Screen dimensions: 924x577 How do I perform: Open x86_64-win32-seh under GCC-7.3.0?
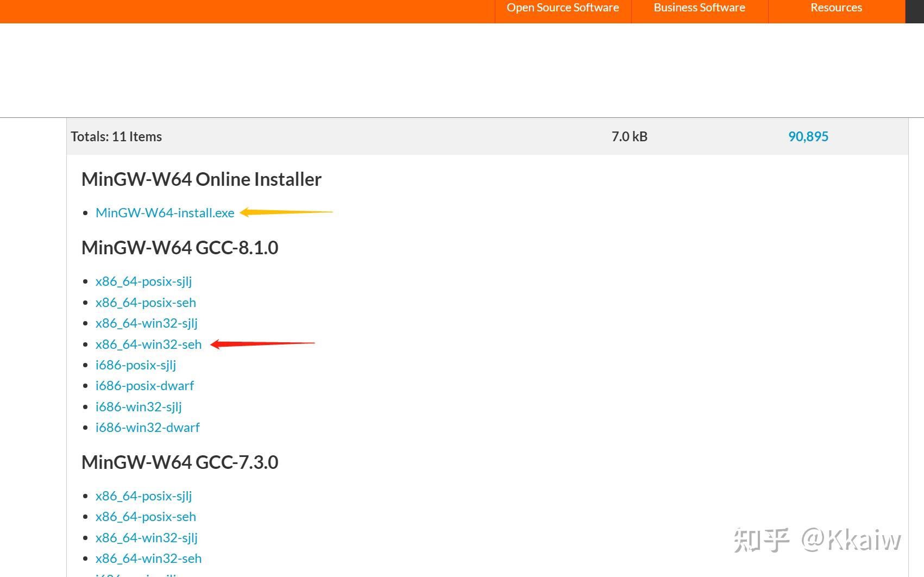[148, 559]
